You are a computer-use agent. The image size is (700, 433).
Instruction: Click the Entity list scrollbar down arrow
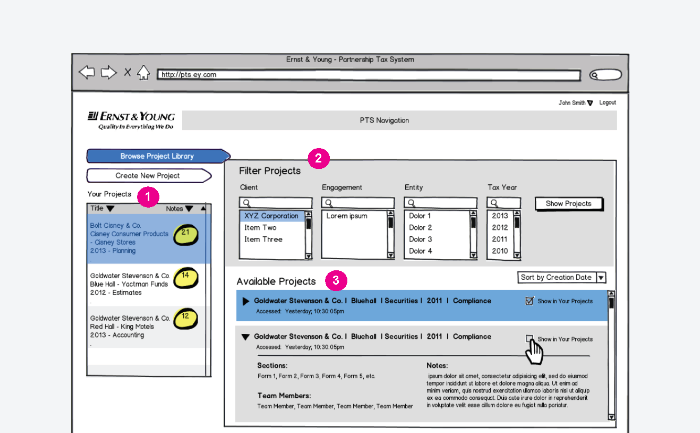[x=473, y=256]
